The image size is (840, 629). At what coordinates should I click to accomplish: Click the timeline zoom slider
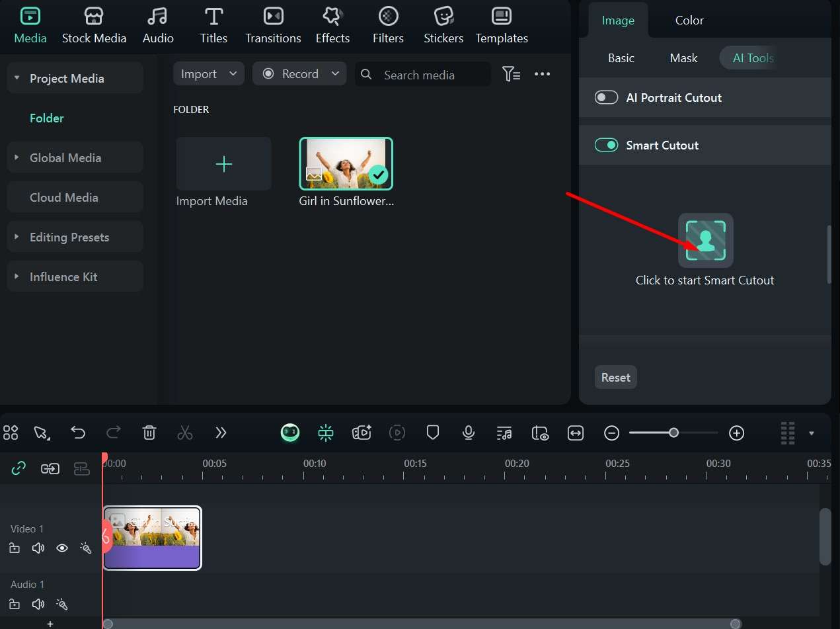673,433
